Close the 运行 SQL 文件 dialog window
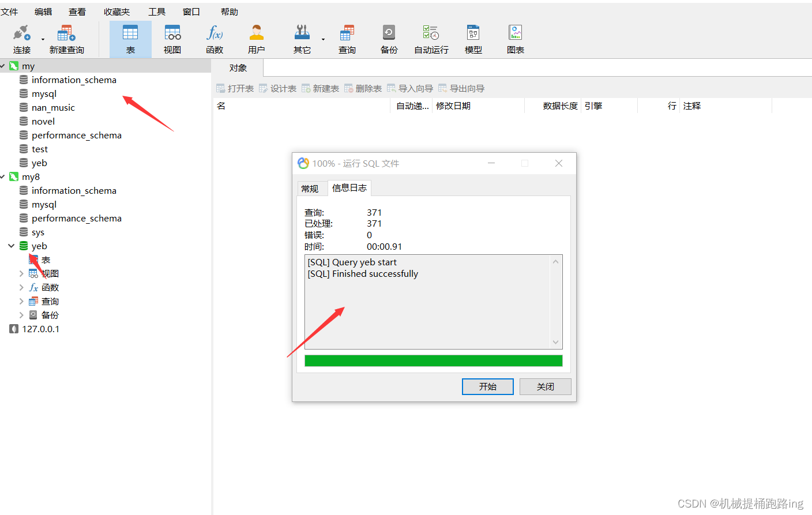The height and width of the screenshot is (515, 812). (x=558, y=163)
